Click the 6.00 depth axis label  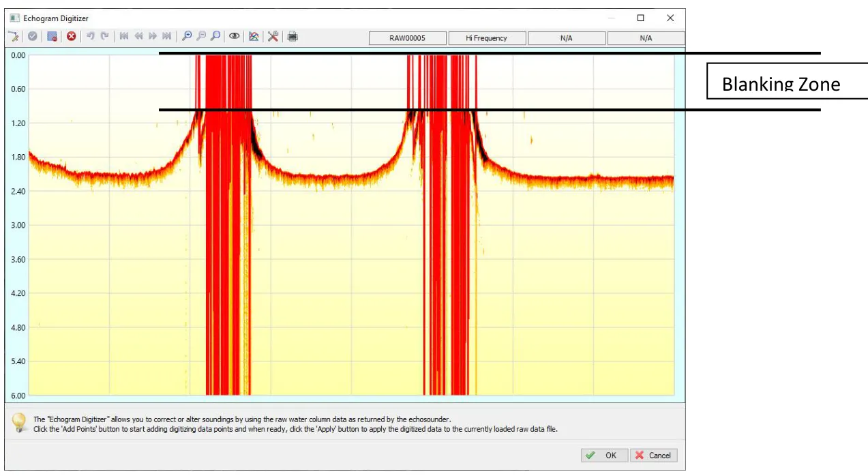point(18,396)
